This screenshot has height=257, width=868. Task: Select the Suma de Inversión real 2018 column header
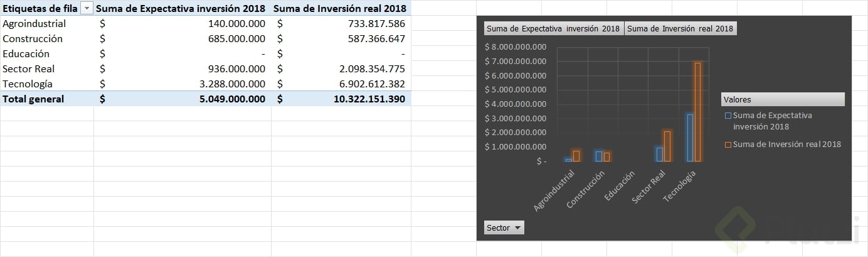[339, 9]
